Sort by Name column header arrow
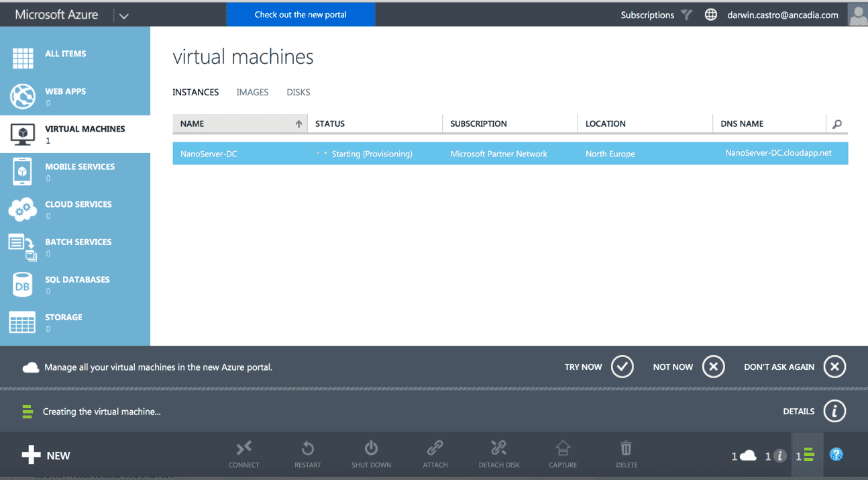The width and height of the screenshot is (868, 480). click(299, 124)
